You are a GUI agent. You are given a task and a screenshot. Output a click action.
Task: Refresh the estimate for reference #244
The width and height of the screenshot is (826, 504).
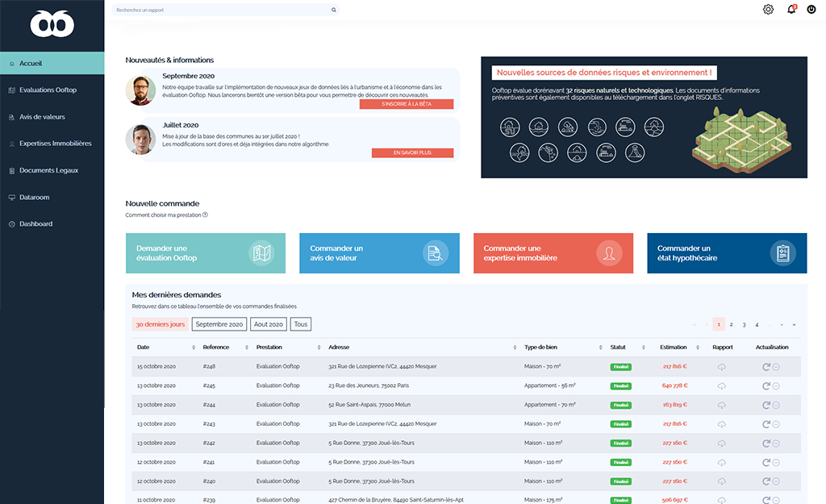[x=766, y=405]
